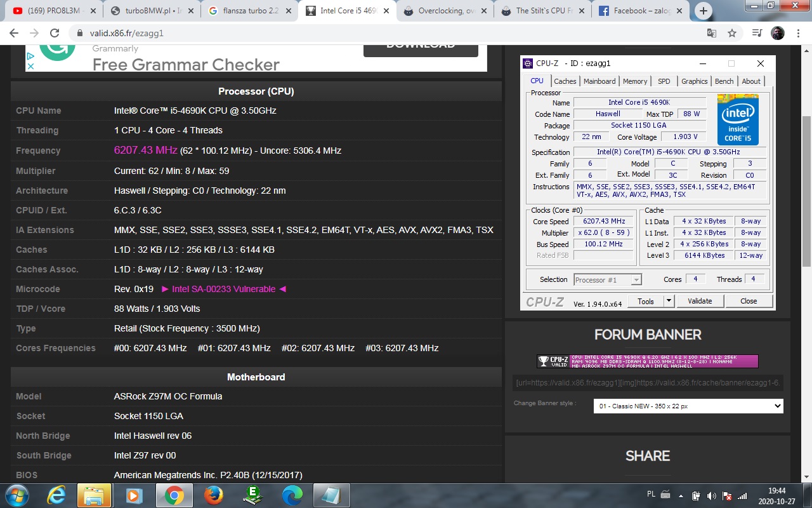Launch Internet Explorer from the taskbar
The height and width of the screenshot is (508, 812).
55,495
